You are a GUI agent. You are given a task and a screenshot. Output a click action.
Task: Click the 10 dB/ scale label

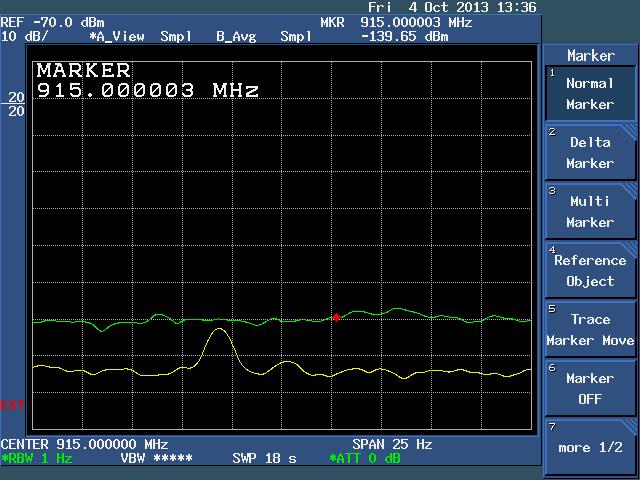pyautogui.click(x=24, y=36)
